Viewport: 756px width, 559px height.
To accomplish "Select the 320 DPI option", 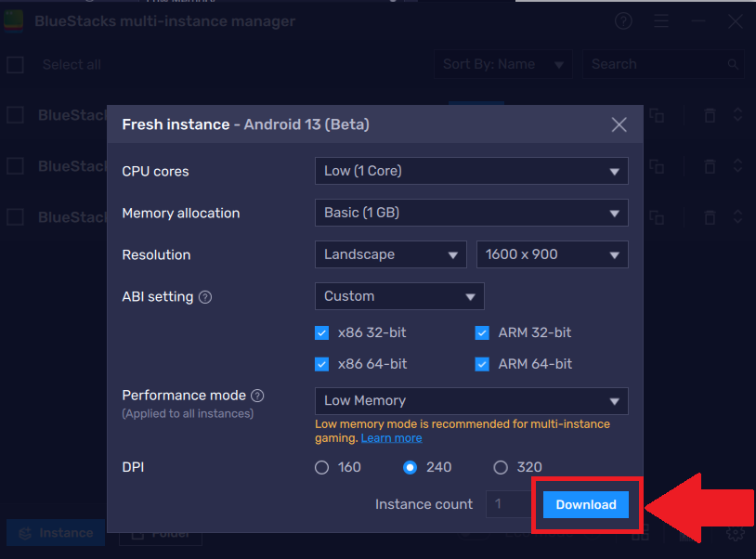I will tap(501, 467).
